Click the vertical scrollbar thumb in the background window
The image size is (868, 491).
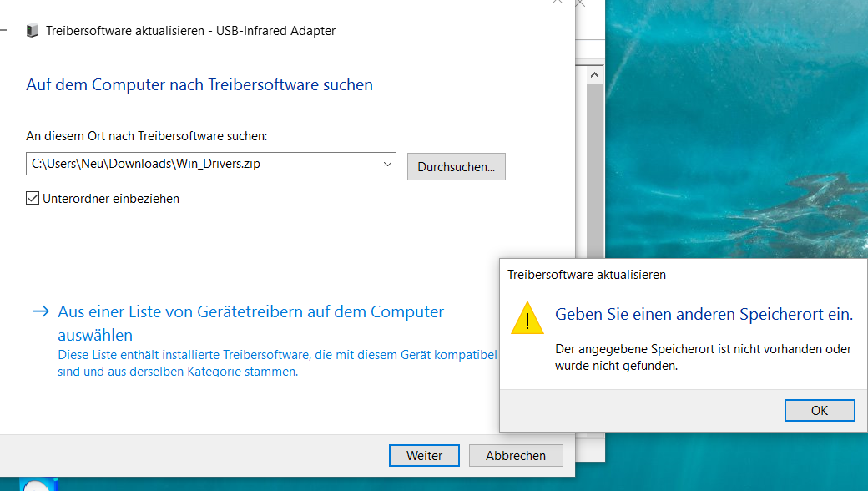click(x=594, y=171)
